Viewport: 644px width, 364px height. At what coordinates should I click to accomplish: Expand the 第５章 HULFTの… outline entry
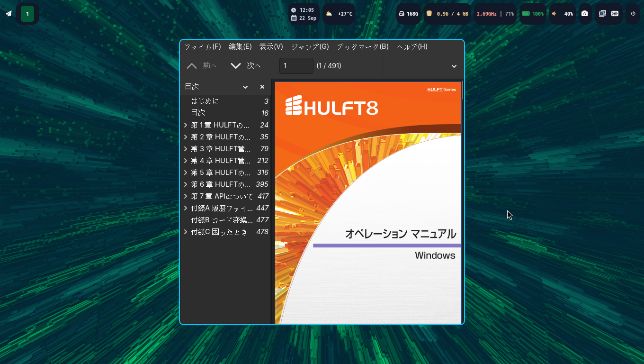(x=186, y=173)
